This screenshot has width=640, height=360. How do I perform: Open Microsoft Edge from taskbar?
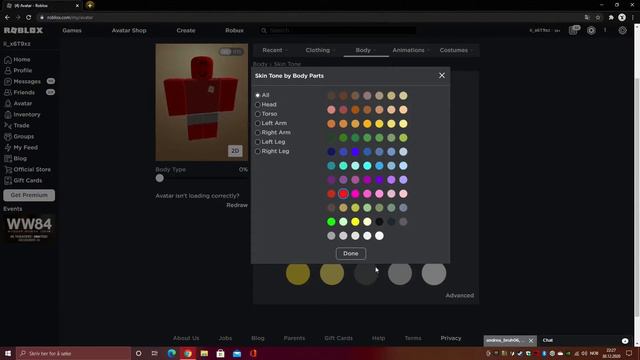click(172, 353)
